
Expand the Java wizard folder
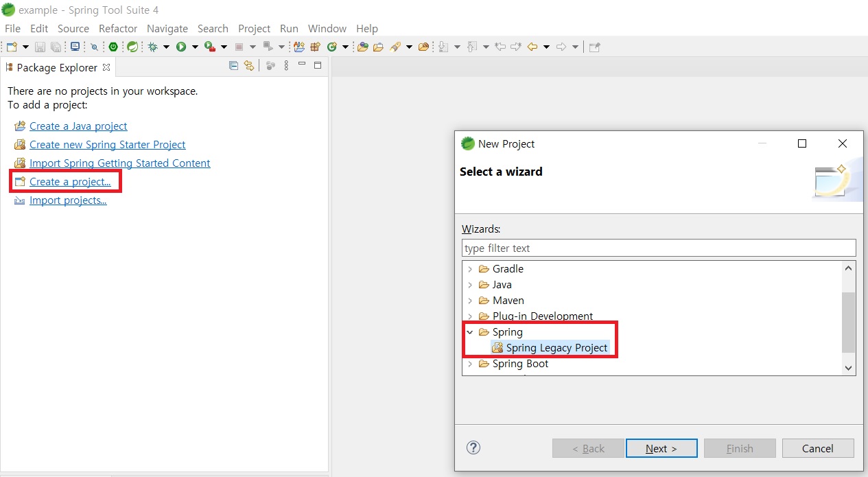tap(470, 285)
